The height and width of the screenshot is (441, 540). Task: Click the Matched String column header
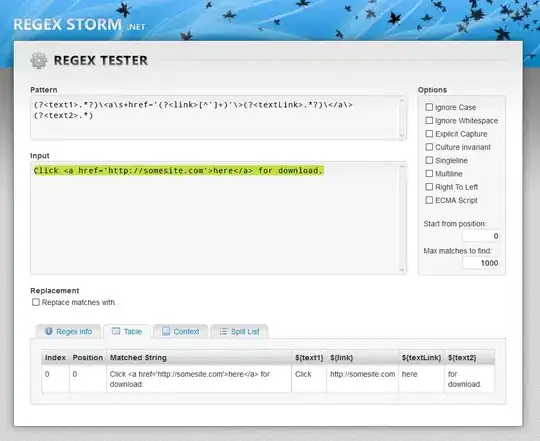(x=199, y=358)
